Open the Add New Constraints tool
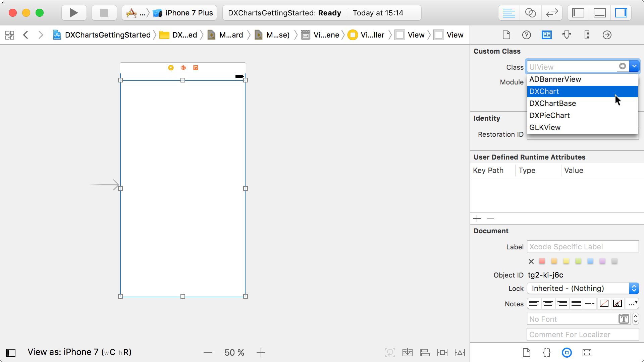The width and height of the screenshot is (644, 362). (x=442, y=353)
